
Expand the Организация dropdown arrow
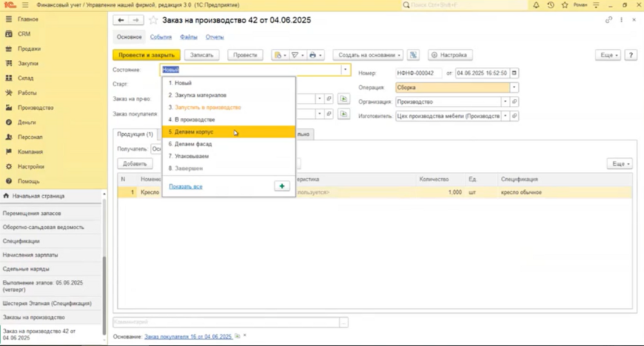[x=505, y=102]
